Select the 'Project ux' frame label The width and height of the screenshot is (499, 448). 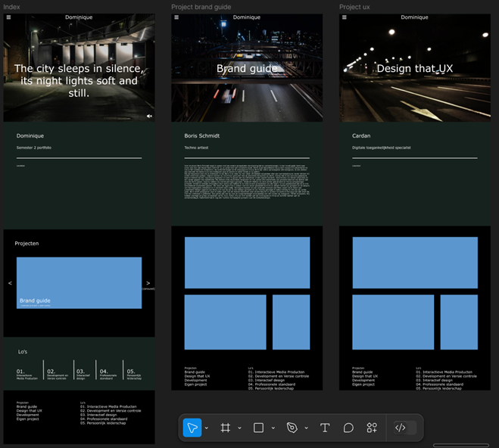click(x=355, y=7)
